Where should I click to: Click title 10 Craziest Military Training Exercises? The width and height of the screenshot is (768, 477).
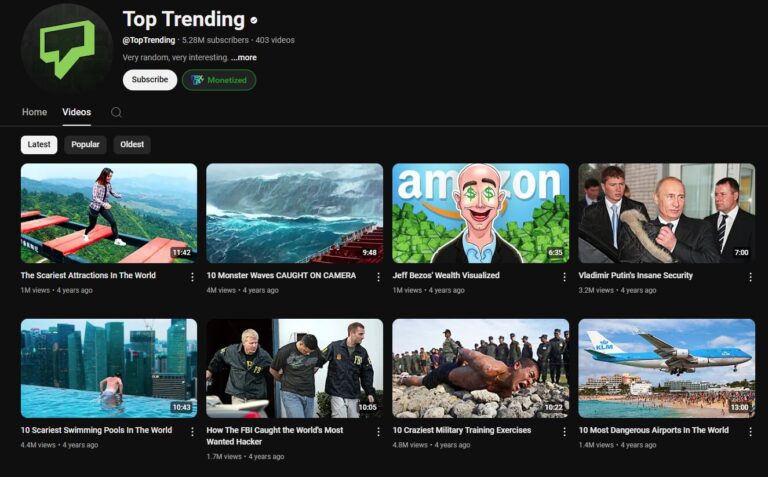pos(462,430)
